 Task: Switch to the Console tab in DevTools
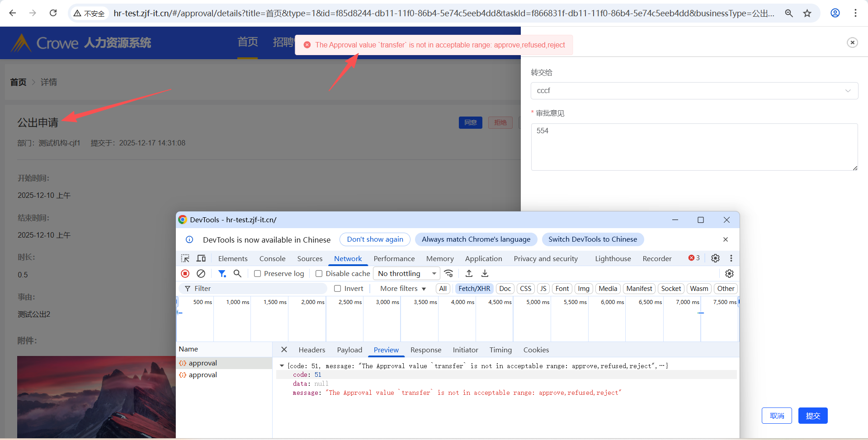pyautogui.click(x=272, y=259)
